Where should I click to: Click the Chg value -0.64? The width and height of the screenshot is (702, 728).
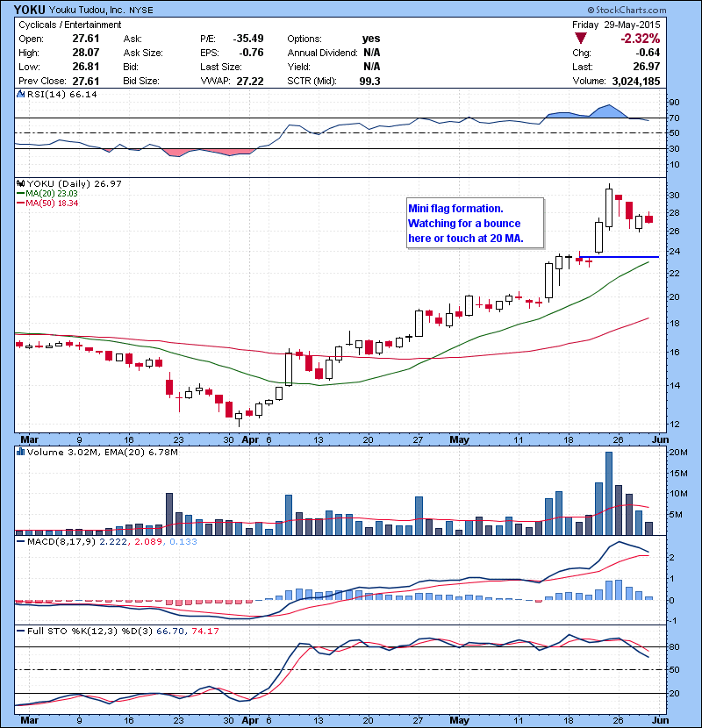(x=648, y=53)
